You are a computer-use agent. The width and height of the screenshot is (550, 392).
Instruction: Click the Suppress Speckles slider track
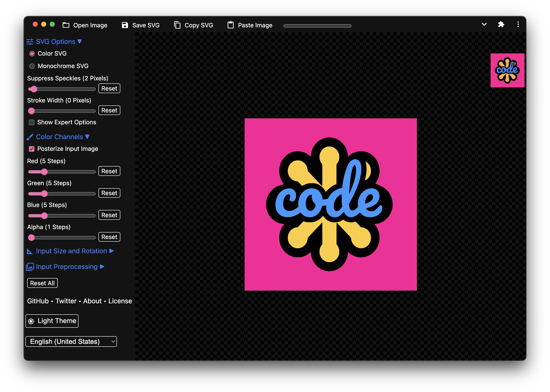pos(62,89)
